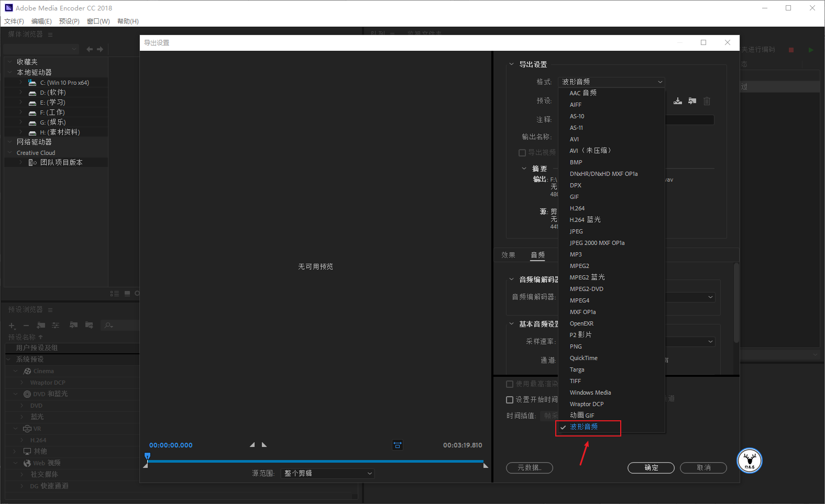The image size is (825, 504).
Task: Enable the 使用最高渲染 checkbox
Action: click(510, 384)
